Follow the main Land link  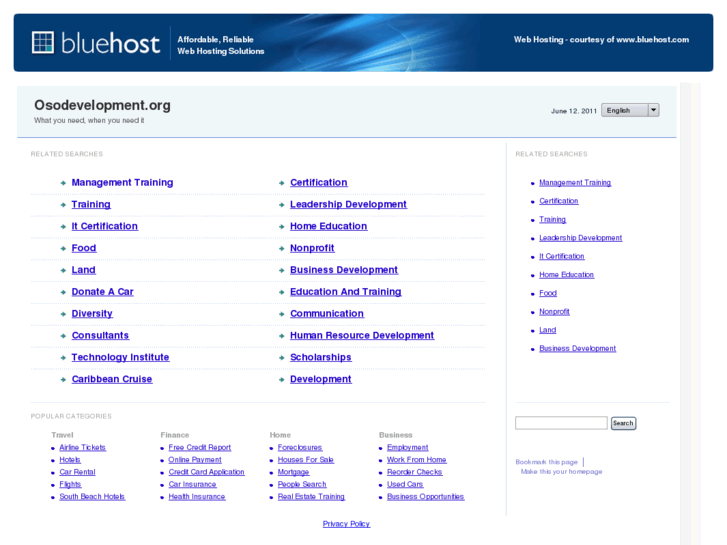[x=83, y=269]
